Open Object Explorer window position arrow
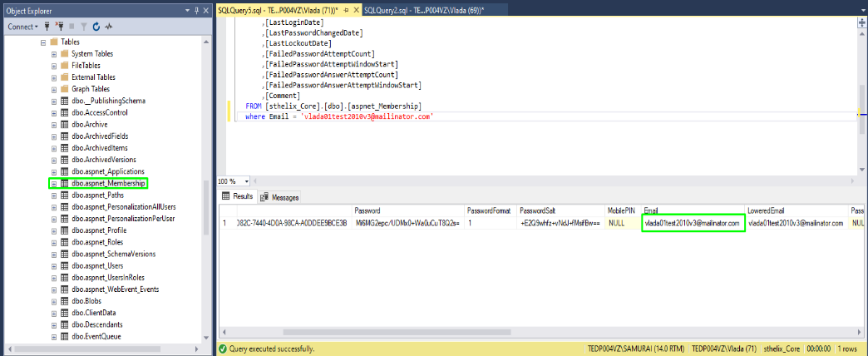This screenshot has width=868, height=356. click(x=188, y=11)
